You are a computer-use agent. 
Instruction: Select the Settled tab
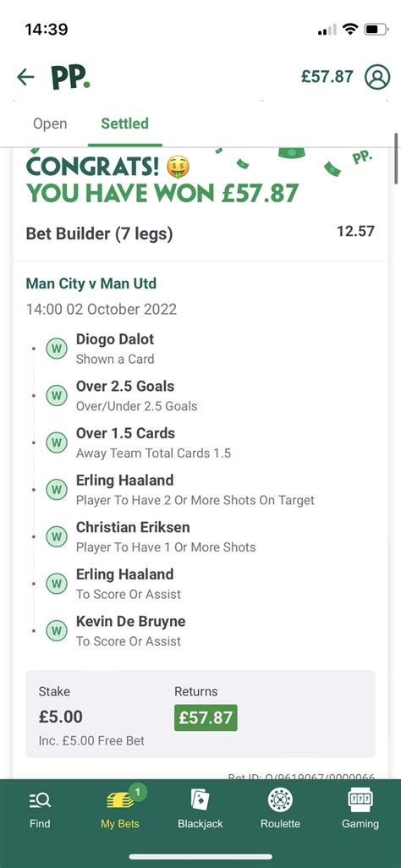[x=124, y=124]
